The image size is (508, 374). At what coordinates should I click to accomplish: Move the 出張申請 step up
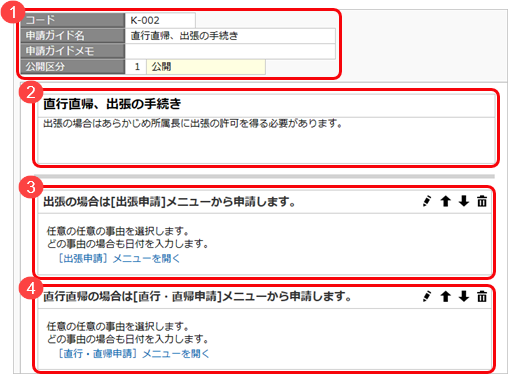(446, 201)
